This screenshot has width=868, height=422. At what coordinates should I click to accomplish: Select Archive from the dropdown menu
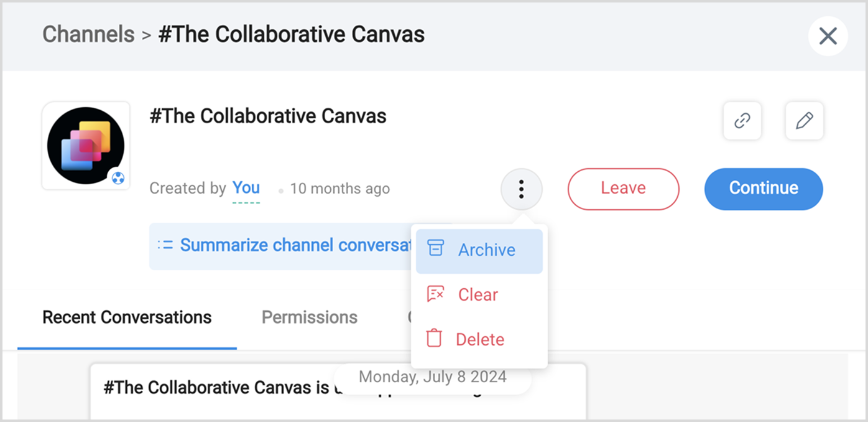tap(486, 250)
